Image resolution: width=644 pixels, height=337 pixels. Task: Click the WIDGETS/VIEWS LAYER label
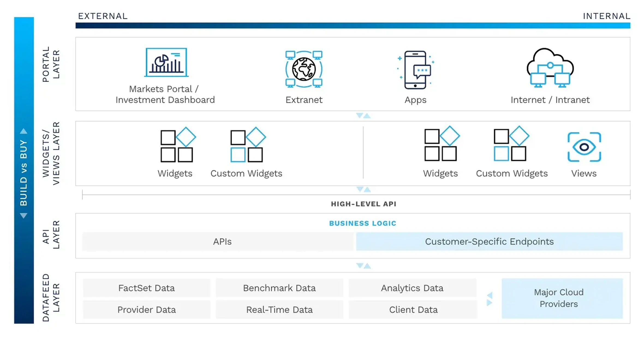(51, 154)
